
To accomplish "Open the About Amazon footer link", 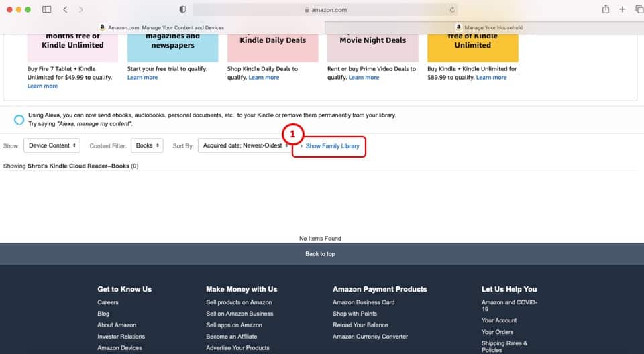I will coord(117,325).
